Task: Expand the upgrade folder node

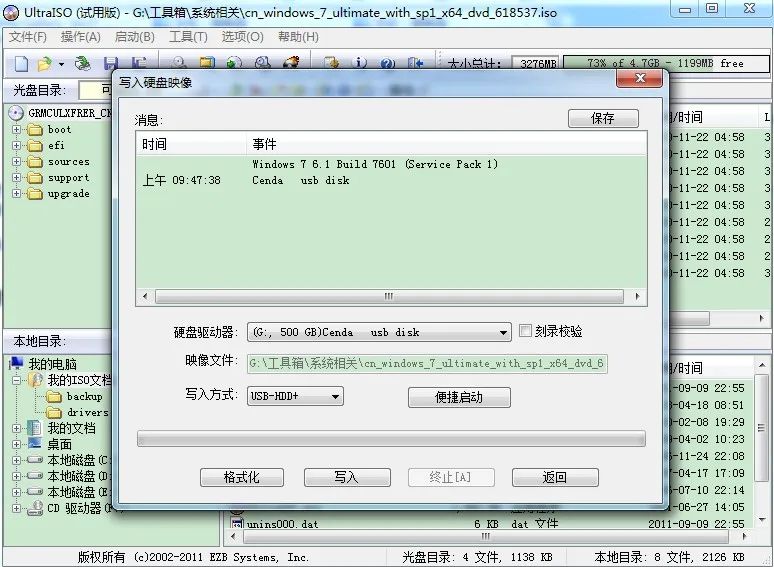Action: [16, 193]
